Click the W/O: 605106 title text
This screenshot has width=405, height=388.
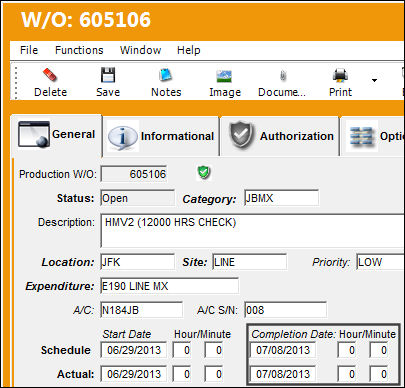pyautogui.click(x=86, y=19)
